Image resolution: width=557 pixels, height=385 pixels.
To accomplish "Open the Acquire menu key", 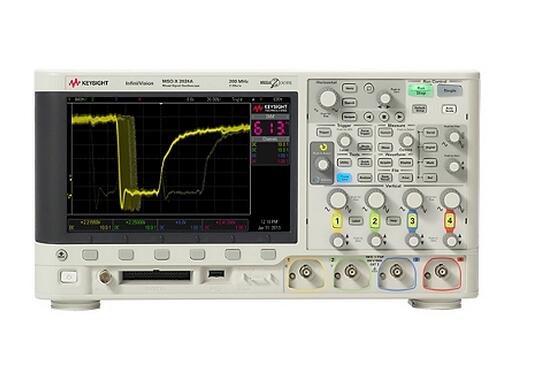I will [385, 163].
